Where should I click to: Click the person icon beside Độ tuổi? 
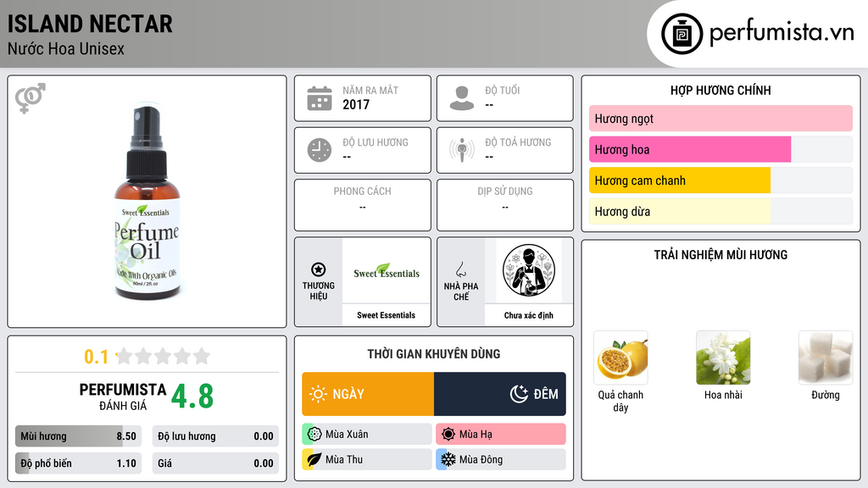[x=462, y=98]
